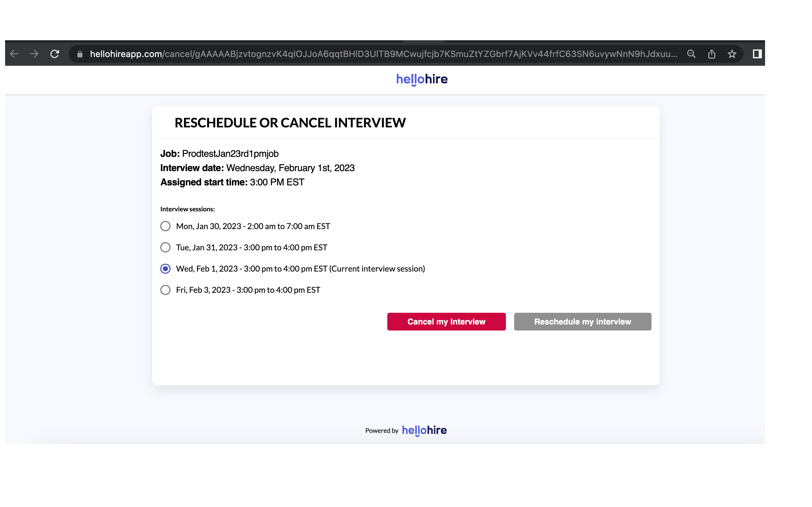Viewport: 812px width, 507px height.
Task: Select the Wed, Feb 1 current session
Action: click(166, 269)
